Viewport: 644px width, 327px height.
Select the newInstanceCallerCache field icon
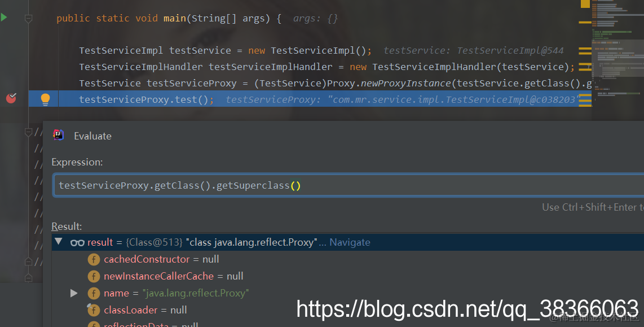coord(94,276)
